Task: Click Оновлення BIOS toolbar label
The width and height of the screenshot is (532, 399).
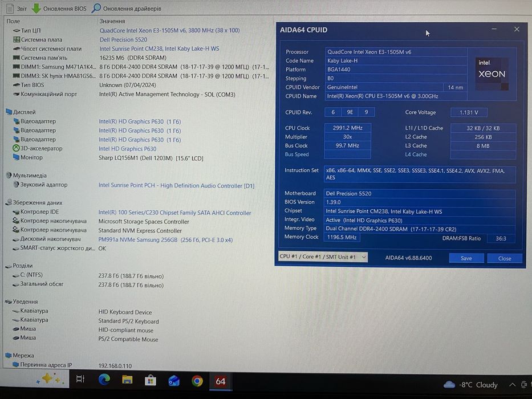Action: coord(65,9)
